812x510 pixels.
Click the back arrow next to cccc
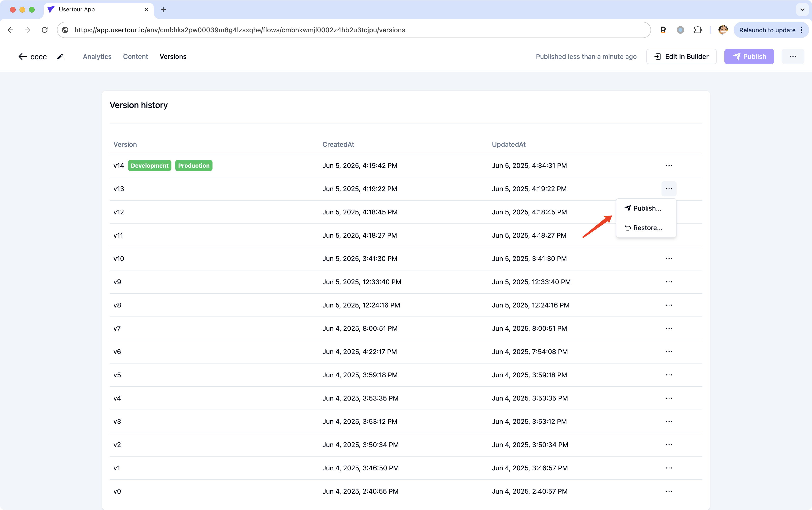pos(22,57)
